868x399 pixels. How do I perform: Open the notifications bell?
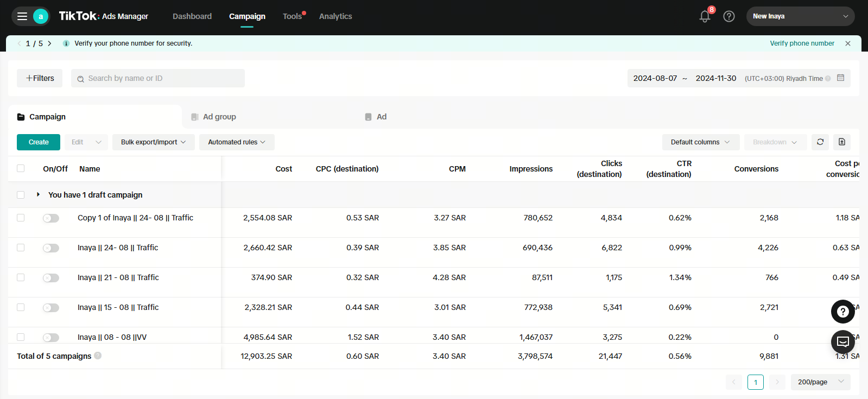[705, 16]
